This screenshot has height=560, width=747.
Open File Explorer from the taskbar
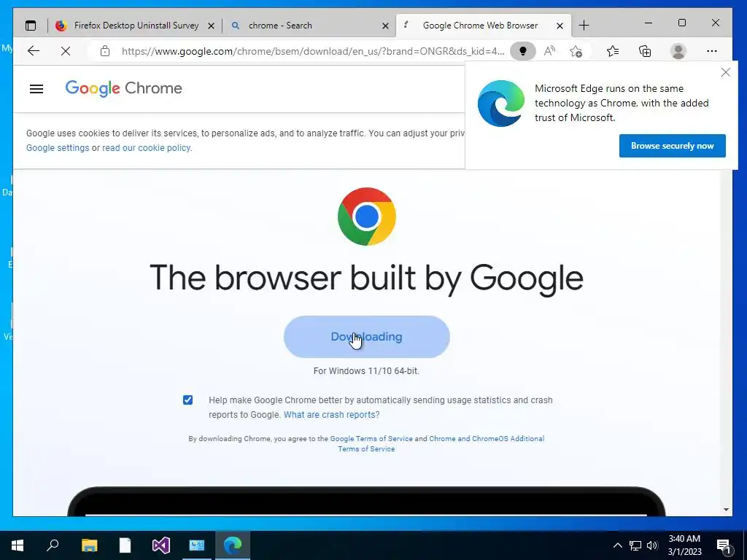click(90, 545)
